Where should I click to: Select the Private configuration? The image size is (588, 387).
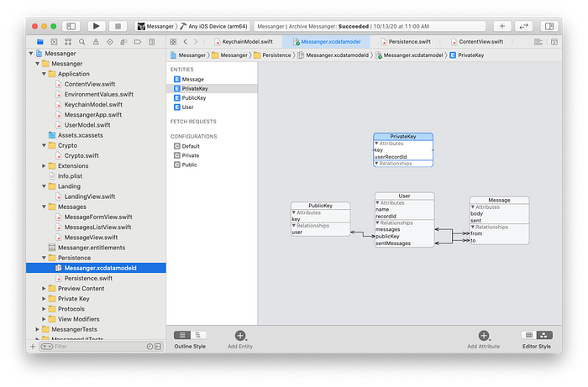pyautogui.click(x=212, y=155)
